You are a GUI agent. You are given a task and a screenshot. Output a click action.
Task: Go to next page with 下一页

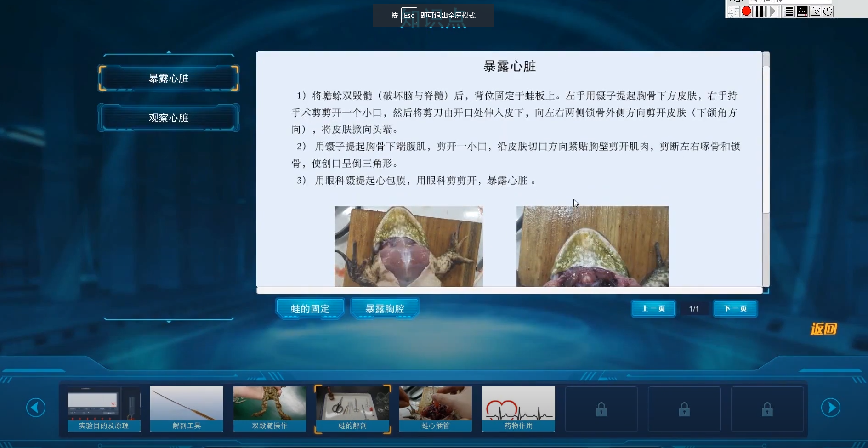(x=735, y=308)
